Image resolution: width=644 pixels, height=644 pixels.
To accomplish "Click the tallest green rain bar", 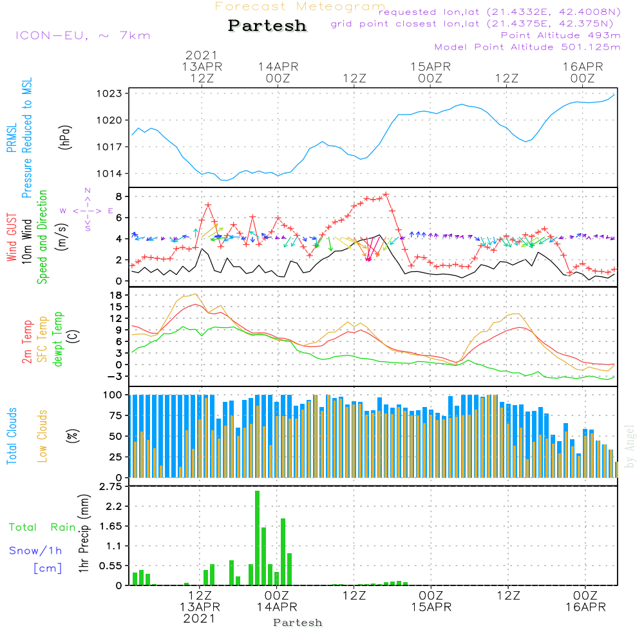I will click(x=257, y=538).
